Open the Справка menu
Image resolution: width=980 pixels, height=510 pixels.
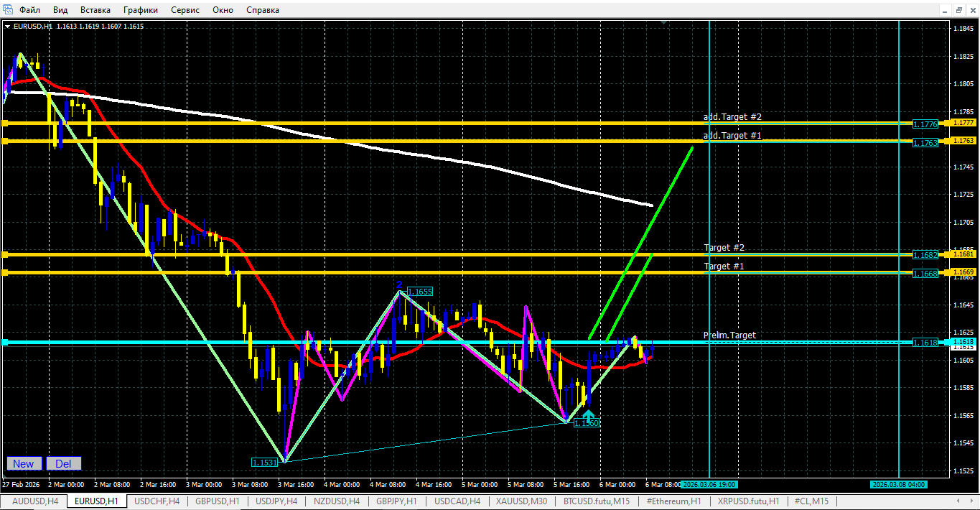pyautogui.click(x=263, y=10)
